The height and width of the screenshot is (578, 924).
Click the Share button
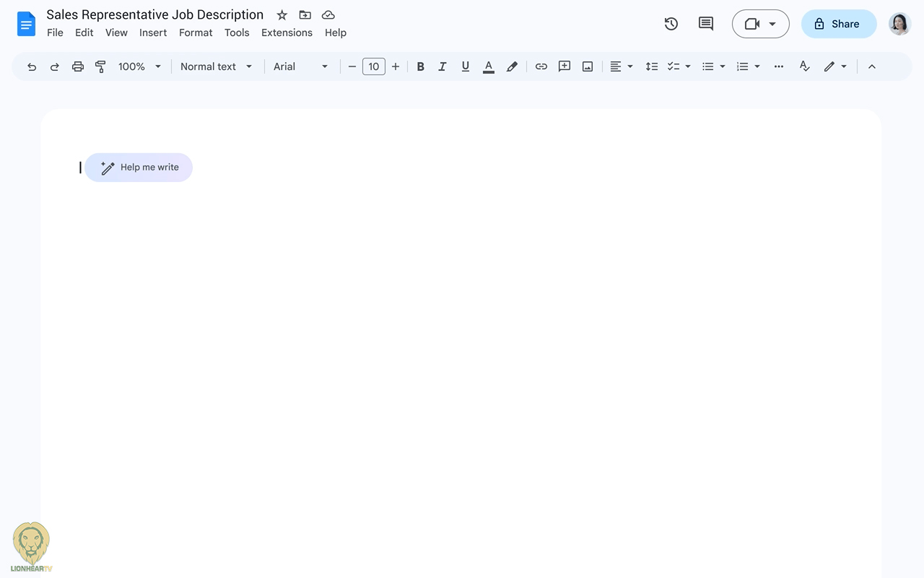(838, 24)
